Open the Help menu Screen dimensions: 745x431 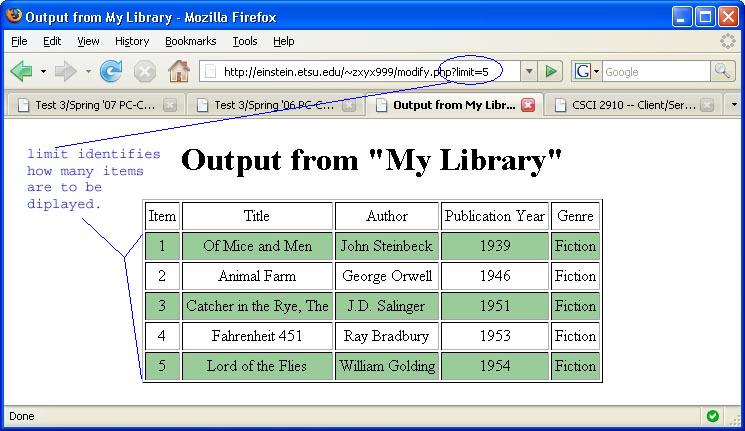coord(284,41)
